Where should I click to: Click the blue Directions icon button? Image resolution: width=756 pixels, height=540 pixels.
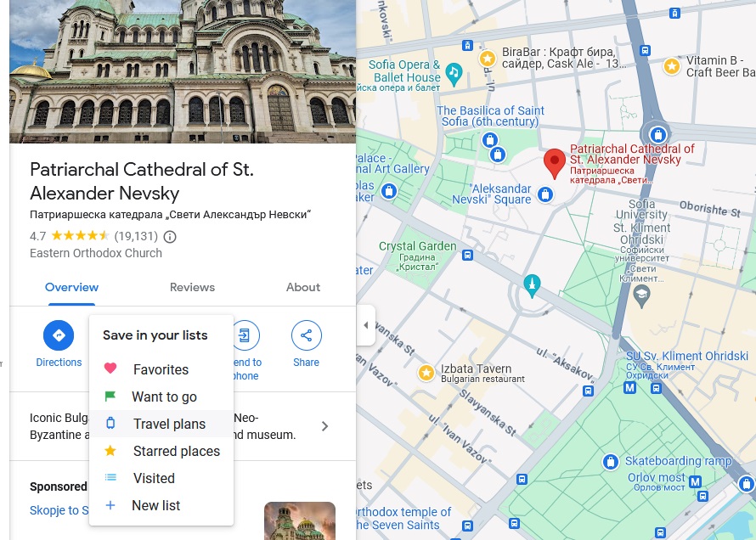59,335
